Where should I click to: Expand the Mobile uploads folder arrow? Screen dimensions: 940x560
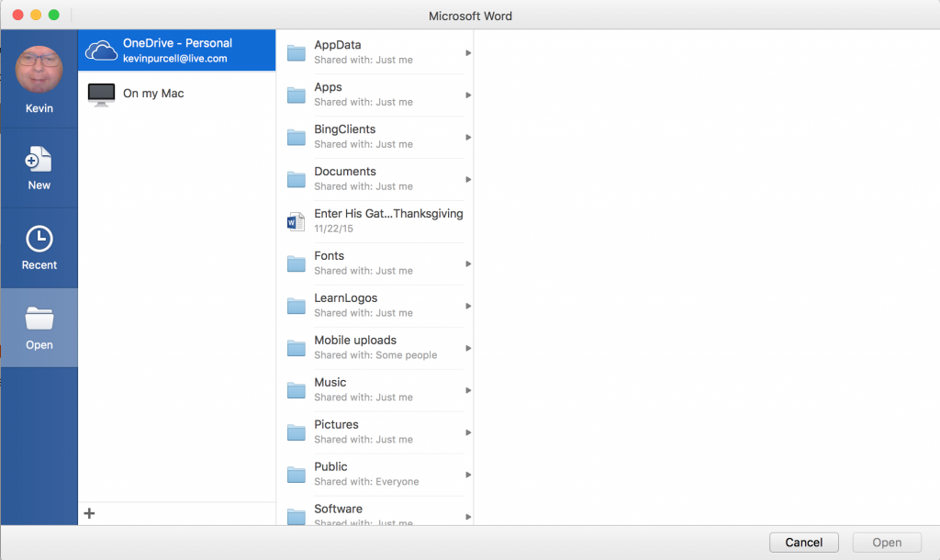(x=468, y=348)
